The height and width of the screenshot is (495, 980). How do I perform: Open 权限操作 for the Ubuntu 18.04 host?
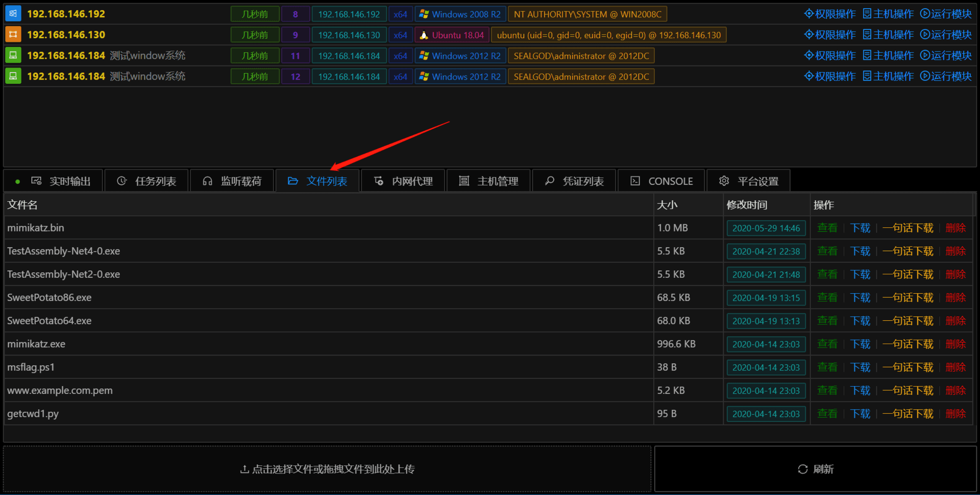coord(830,35)
